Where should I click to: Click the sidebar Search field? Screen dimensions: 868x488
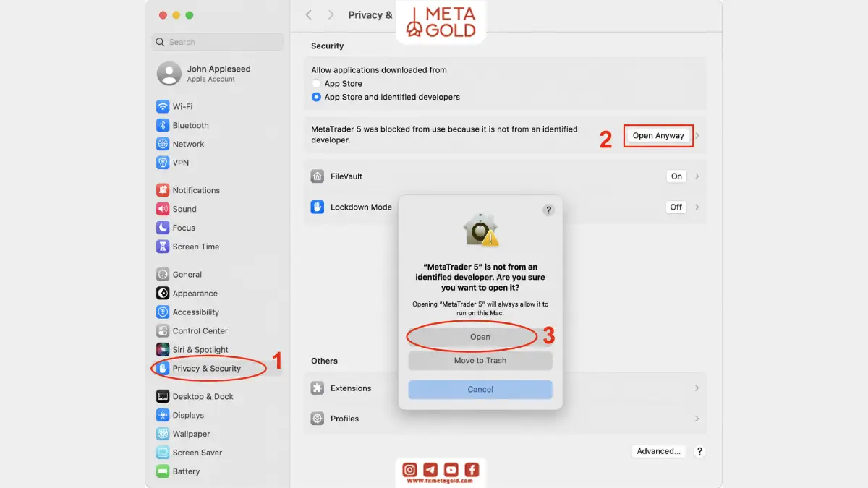pyautogui.click(x=217, y=42)
